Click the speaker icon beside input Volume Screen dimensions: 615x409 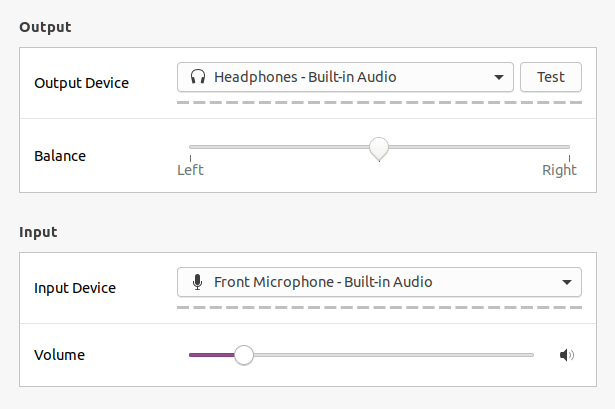[x=566, y=355]
